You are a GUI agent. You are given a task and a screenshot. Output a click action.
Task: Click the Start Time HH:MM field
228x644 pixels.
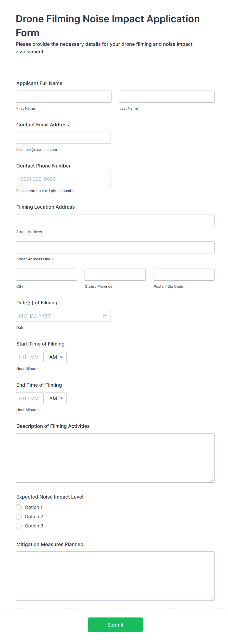pyautogui.click(x=29, y=357)
